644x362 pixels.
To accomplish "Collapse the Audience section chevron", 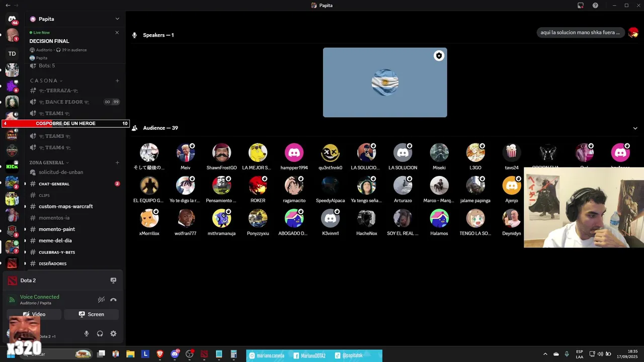I will (635, 128).
